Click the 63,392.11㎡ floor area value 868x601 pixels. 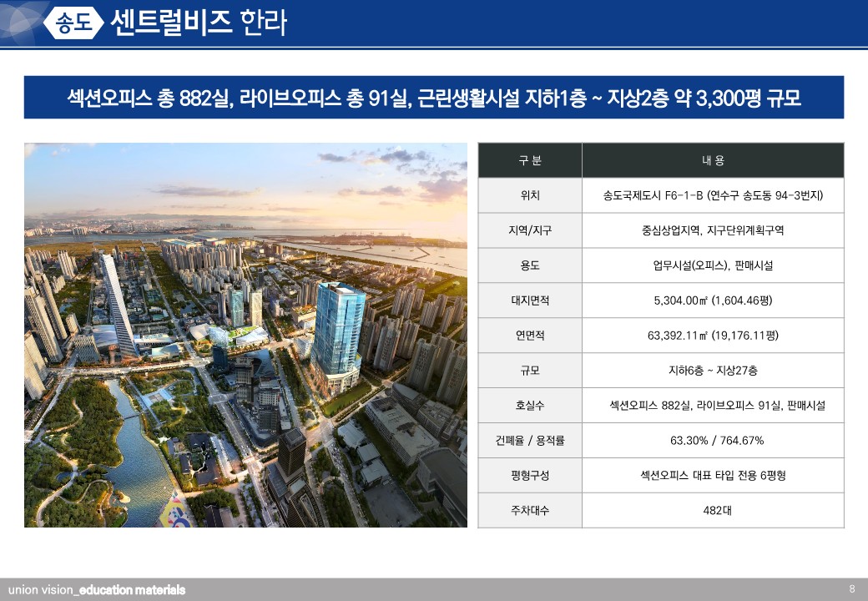pyautogui.click(x=712, y=336)
